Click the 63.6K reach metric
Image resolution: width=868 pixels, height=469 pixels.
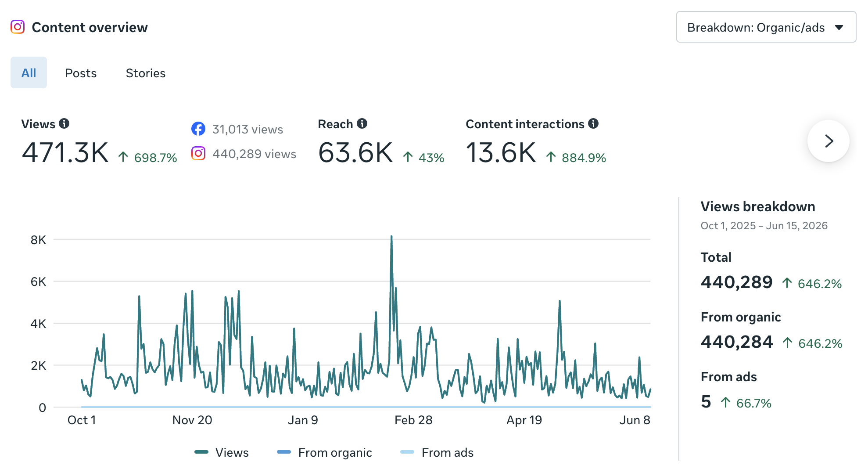tap(355, 153)
